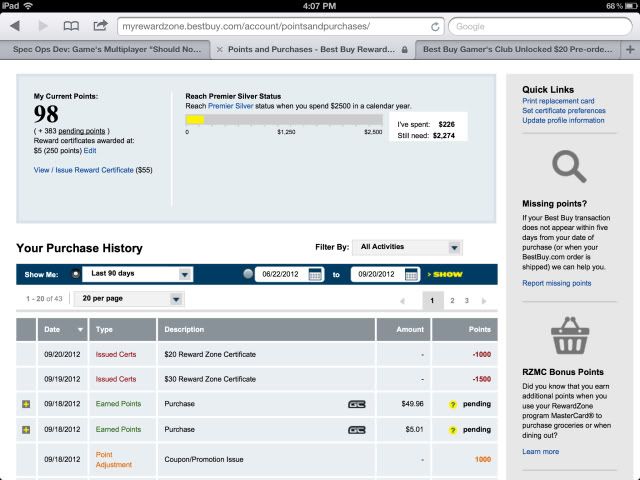The width and height of the screenshot is (640, 480).
Task: Go to results page 2
Action: tap(452, 301)
